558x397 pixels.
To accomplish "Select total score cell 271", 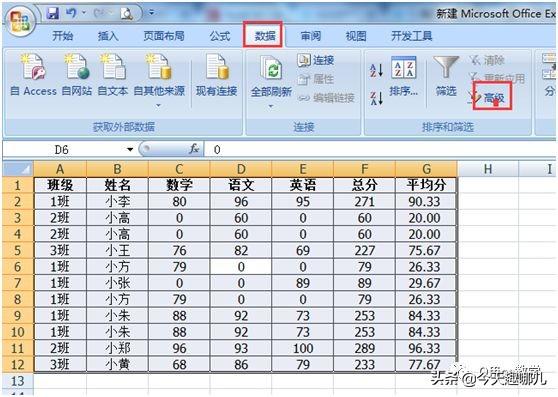I will point(364,202).
